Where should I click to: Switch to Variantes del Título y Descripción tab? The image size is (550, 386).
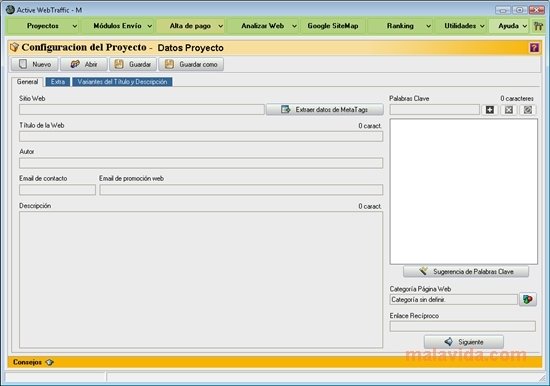coord(122,82)
